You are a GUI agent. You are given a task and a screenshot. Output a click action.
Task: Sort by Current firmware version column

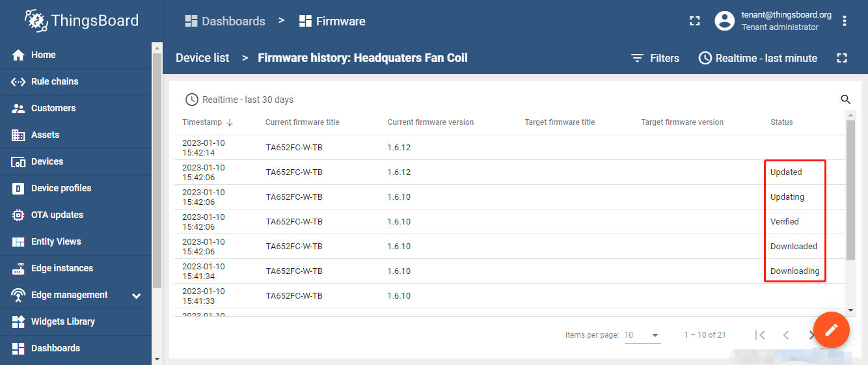click(x=431, y=122)
